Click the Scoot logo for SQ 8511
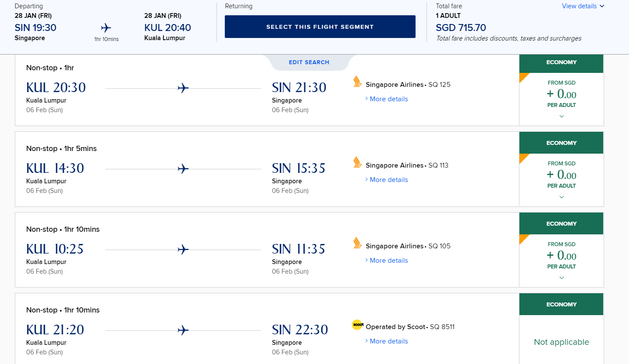Viewport: 629px width, 364px height. click(357, 325)
